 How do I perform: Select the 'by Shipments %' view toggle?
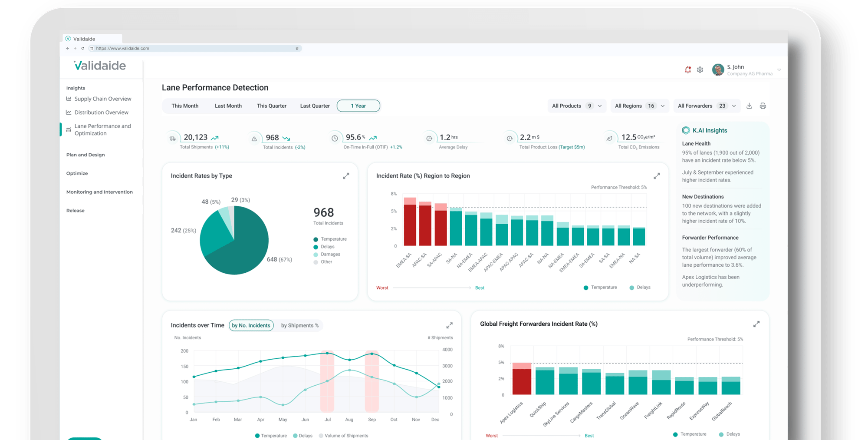299,325
